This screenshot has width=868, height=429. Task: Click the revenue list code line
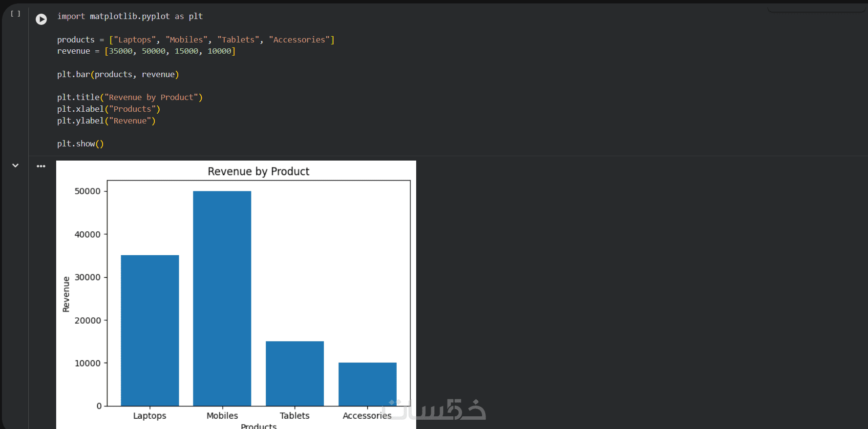click(x=146, y=51)
